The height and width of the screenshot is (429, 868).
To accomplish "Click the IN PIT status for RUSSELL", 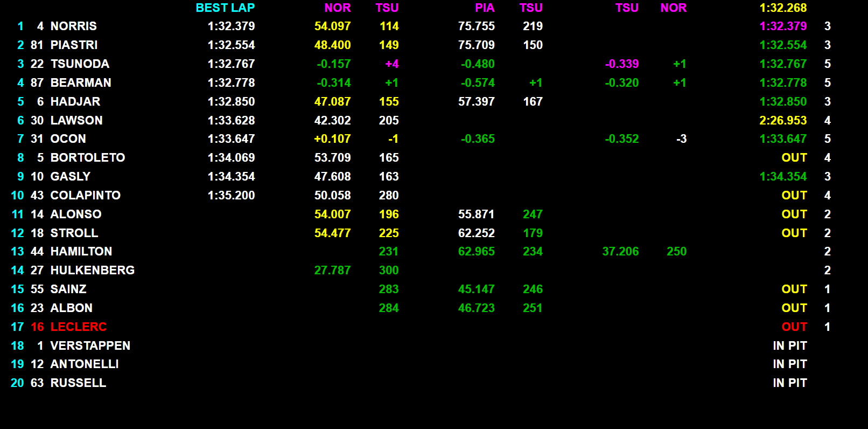I will point(789,383).
